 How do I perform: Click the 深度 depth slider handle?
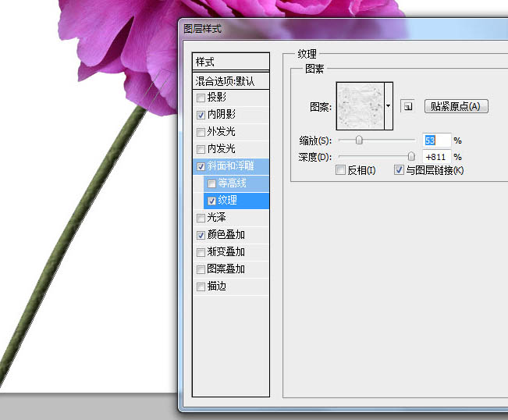411,156
